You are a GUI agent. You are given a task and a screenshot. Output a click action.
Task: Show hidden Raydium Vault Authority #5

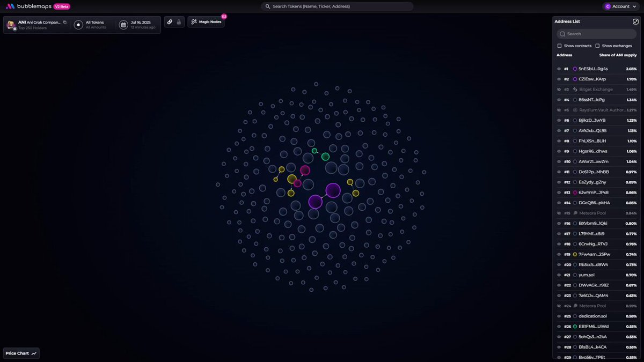tap(559, 110)
